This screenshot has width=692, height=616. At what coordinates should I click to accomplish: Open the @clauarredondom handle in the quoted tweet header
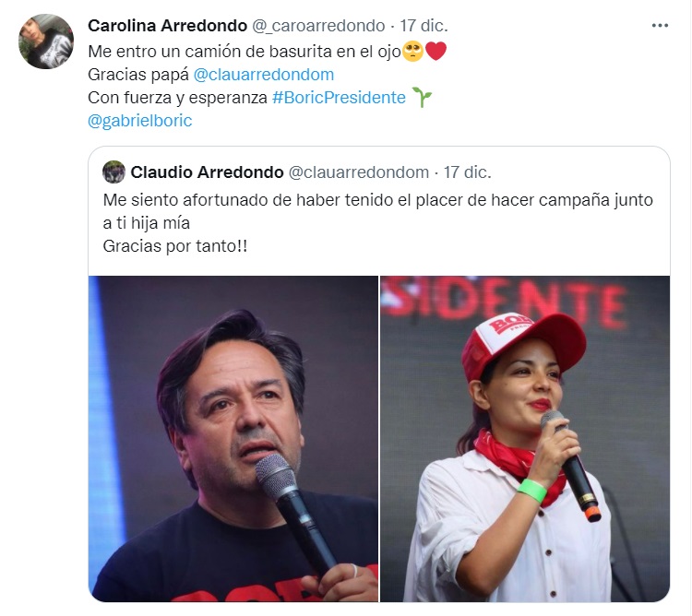pyautogui.click(x=358, y=172)
